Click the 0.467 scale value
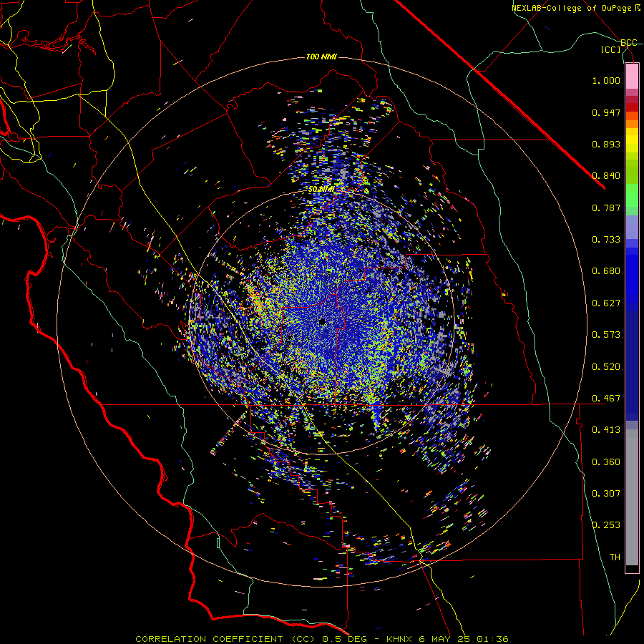 click(606, 399)
